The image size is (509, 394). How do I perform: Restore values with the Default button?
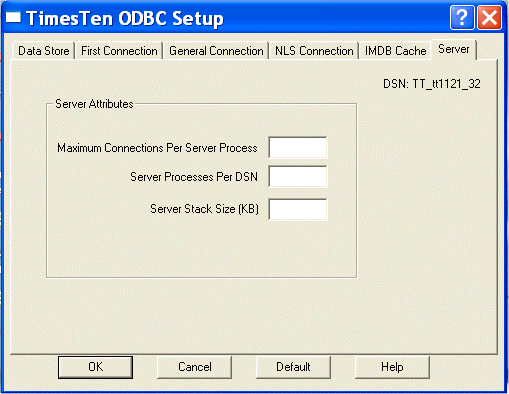tap(293, 367)
